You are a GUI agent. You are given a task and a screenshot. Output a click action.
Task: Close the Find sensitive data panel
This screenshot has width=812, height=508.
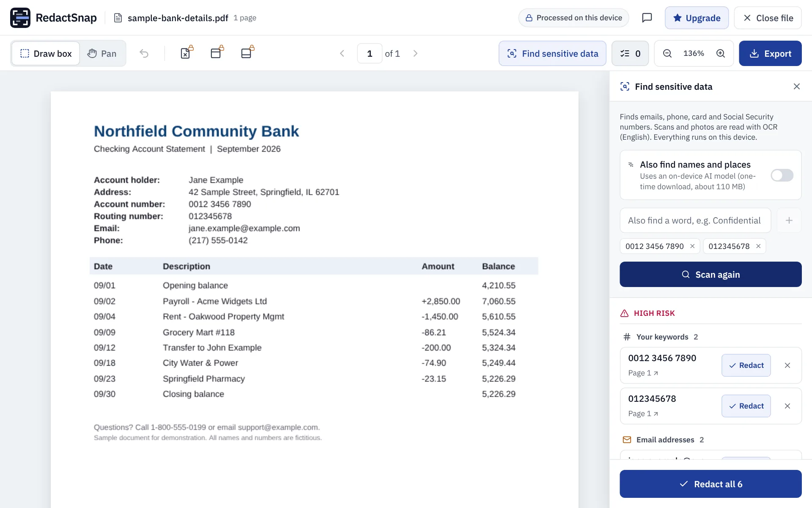pos(797,86)
